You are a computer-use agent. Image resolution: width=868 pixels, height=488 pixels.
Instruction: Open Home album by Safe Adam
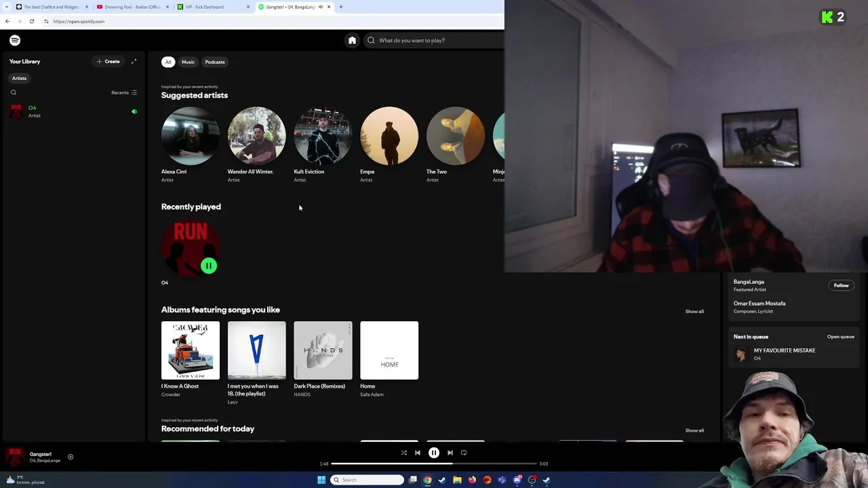(389, 360)
